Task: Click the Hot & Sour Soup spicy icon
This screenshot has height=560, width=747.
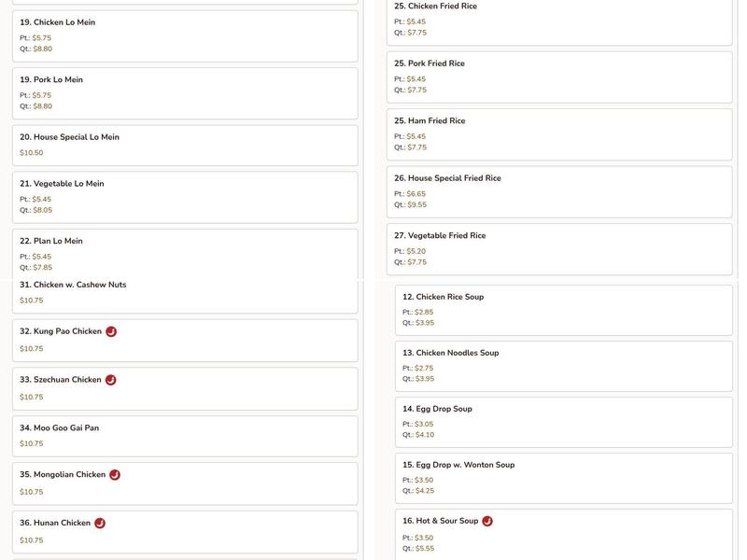Action: (487, 522)
